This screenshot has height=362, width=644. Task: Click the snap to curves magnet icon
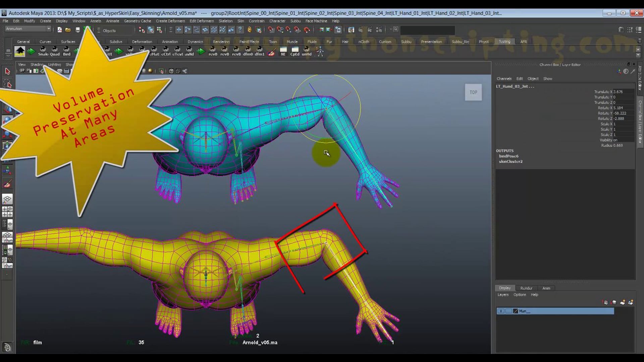[280, 30]
